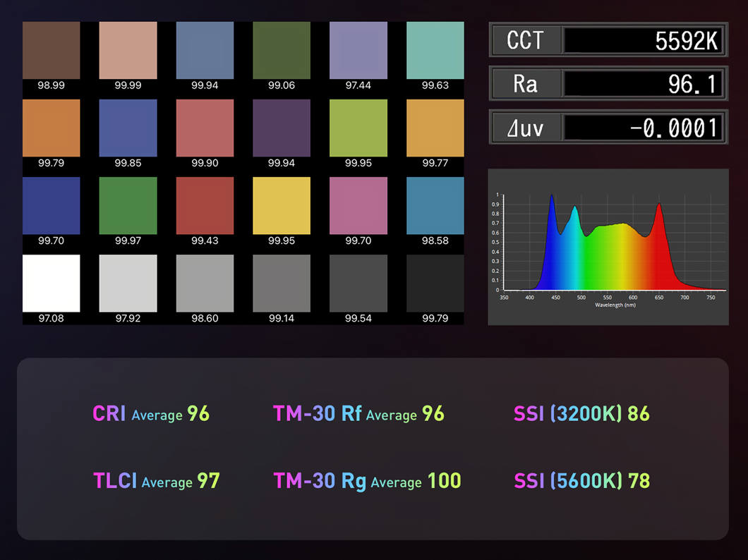
Task: Select the light pink swatch labeled 99.99
Action: (x=128, y=50)
